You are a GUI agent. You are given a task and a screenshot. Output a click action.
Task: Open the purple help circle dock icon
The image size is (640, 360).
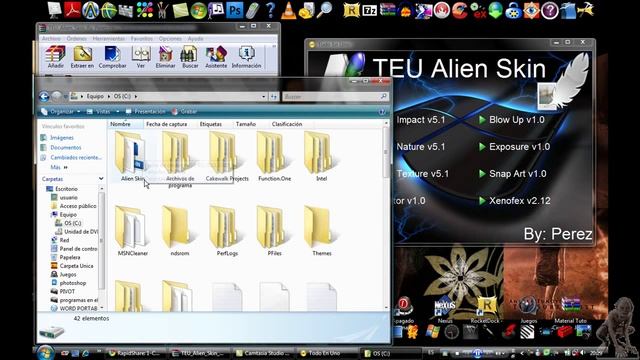pos(549,10)
